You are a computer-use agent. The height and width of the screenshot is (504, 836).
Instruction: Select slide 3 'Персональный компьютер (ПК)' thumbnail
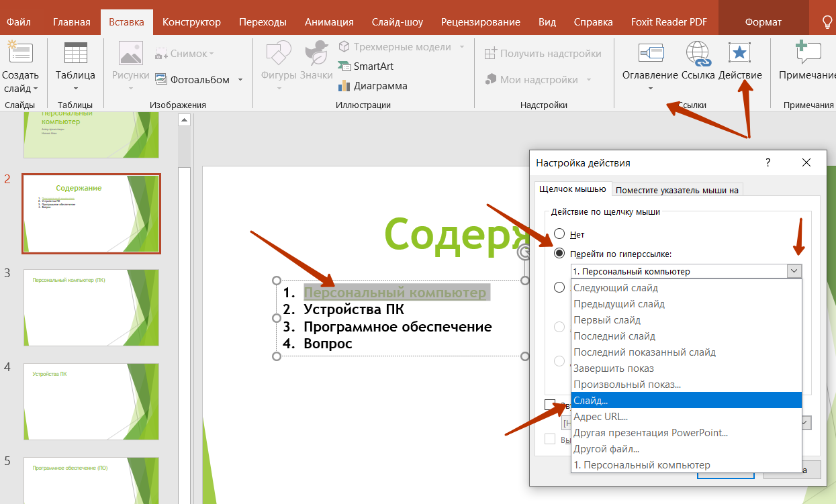tap(91, 307)
